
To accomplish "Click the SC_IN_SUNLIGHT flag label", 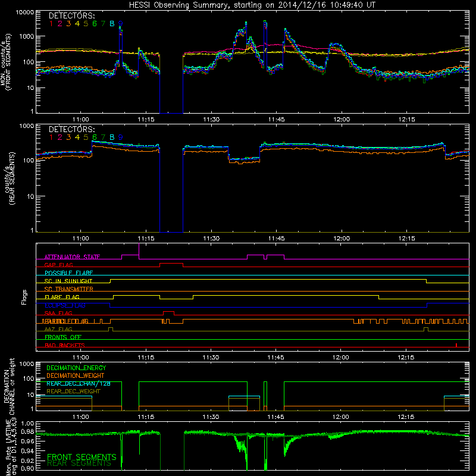I will (x=68, y=281).
